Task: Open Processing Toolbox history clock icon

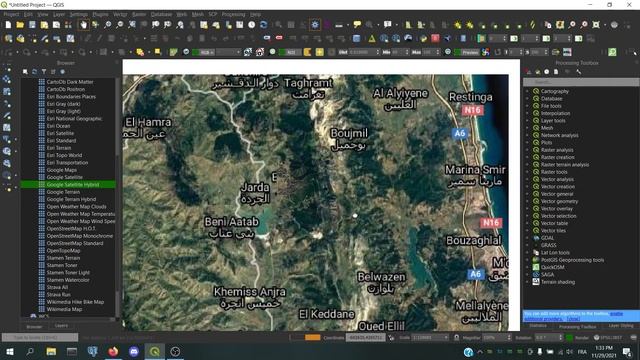Action: pos(547,72)
